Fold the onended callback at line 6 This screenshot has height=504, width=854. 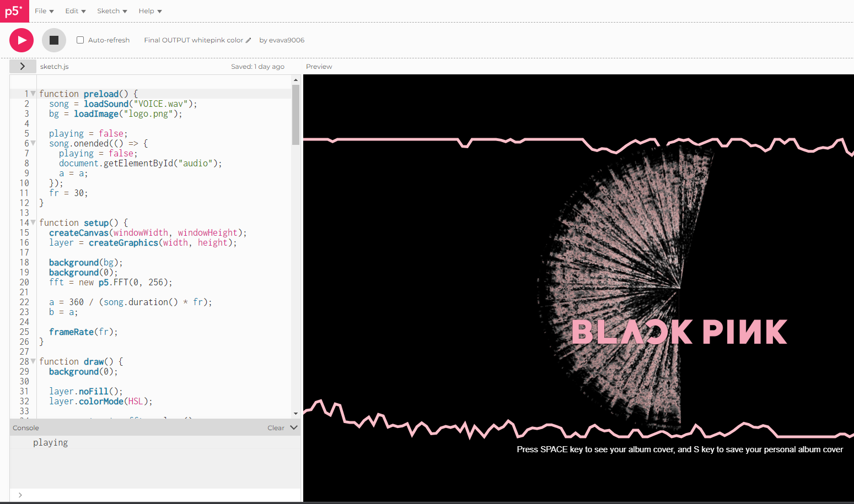pos(33,143)
